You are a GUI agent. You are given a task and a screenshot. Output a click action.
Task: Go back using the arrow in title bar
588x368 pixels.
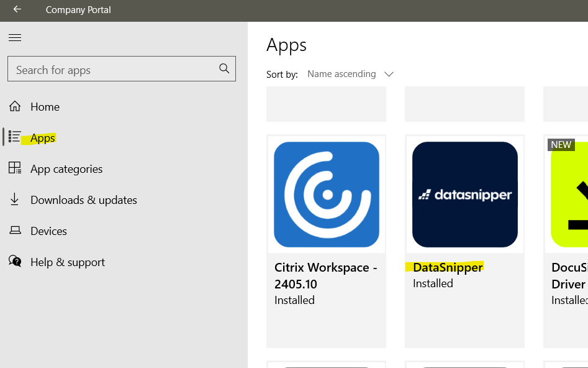[x=17, y=9]
